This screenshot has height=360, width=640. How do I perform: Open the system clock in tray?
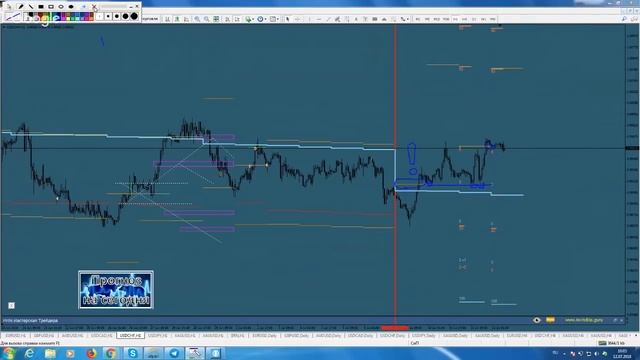coord(622,354)
